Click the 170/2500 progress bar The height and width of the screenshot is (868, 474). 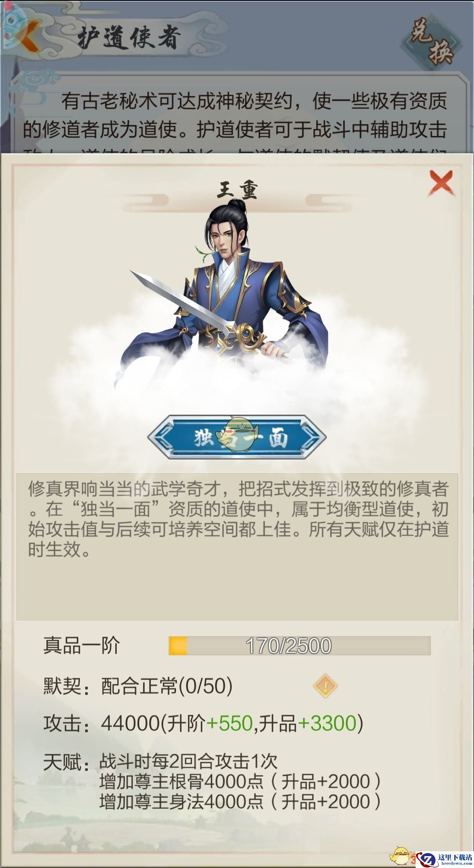point(300,646)
